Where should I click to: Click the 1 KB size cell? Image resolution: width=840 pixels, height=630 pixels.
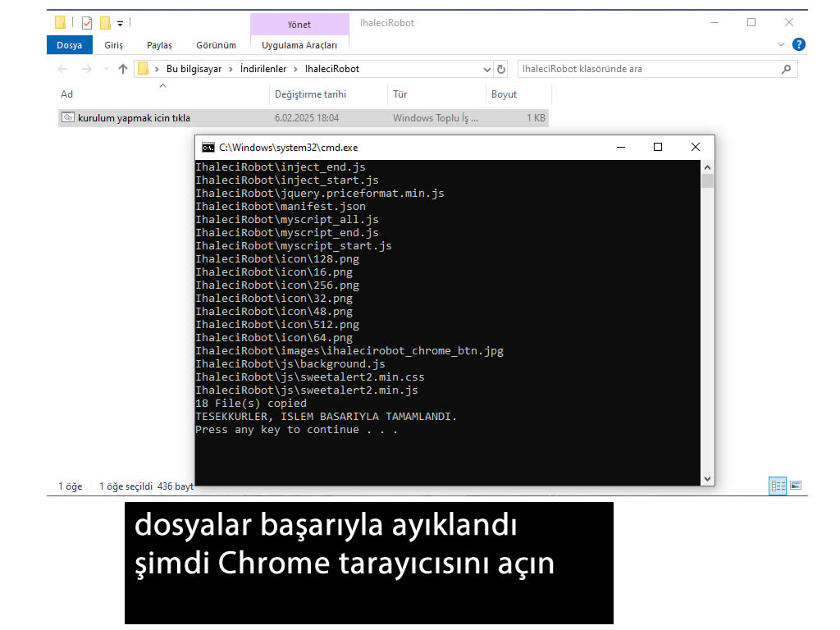click(536, 118)
